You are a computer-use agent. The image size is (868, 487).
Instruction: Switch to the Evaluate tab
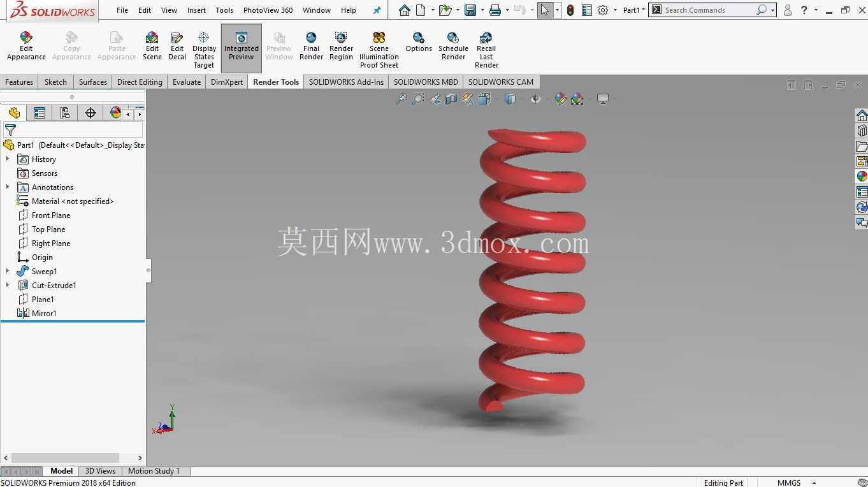[187, 82]
